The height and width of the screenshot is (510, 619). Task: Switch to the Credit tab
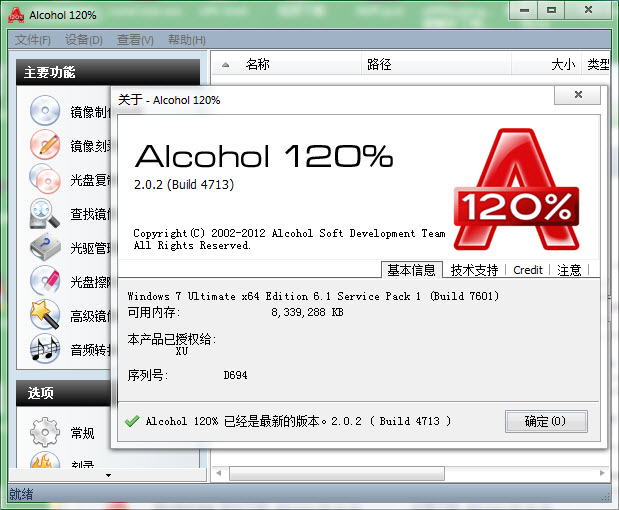(x=528, y=270)
